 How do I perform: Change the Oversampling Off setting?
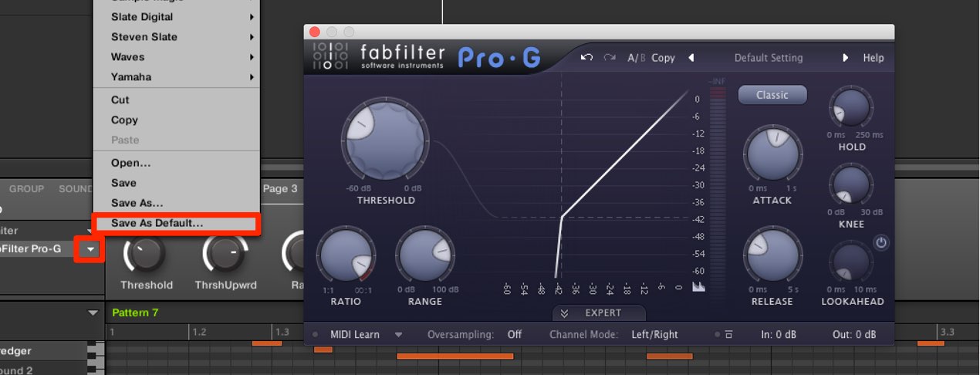[515, 334]
